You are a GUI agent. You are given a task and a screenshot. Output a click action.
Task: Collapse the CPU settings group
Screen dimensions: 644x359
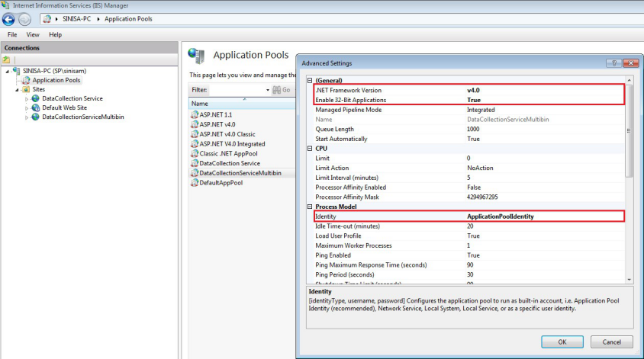pos(310,149)
